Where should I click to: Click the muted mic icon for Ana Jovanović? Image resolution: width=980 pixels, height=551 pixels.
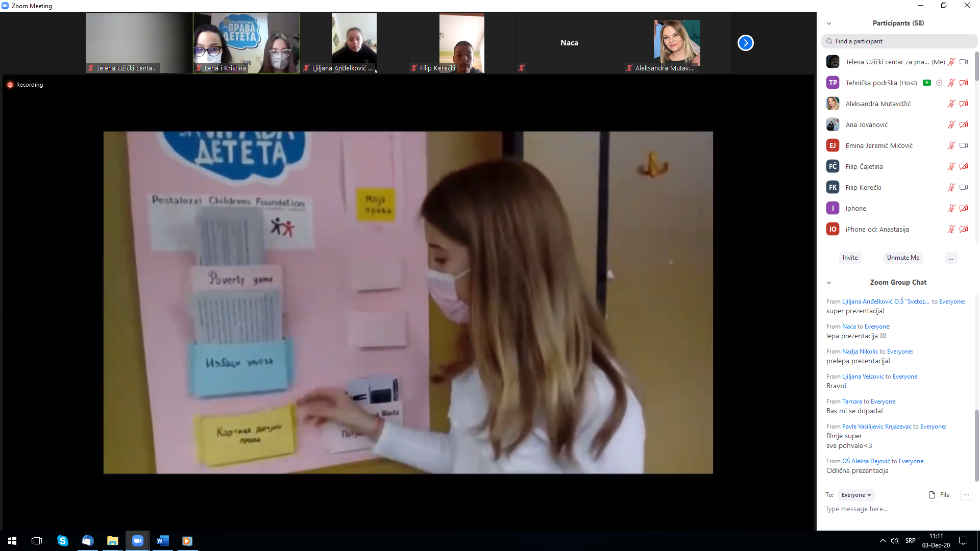pyautogui.click(x=951, y=124)
